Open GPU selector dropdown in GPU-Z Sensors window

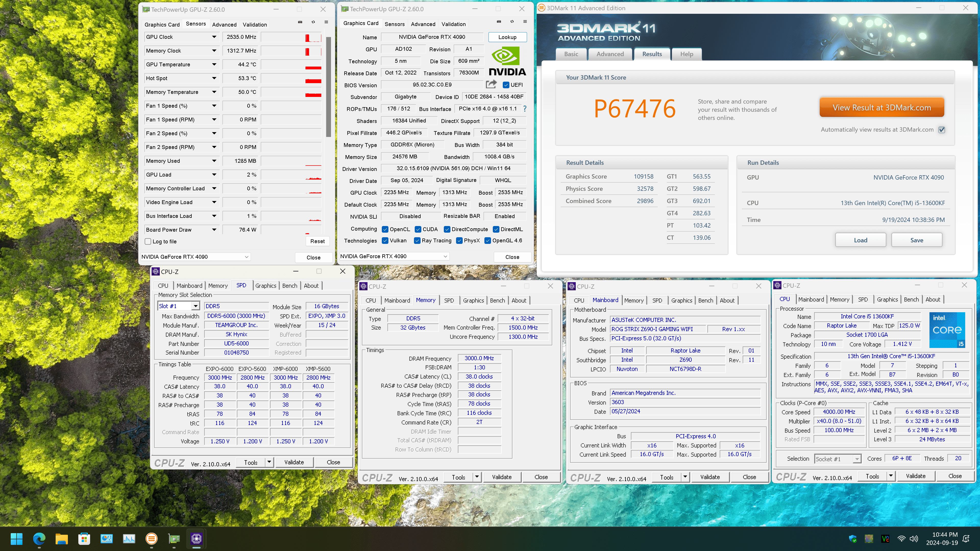point(195,257)
